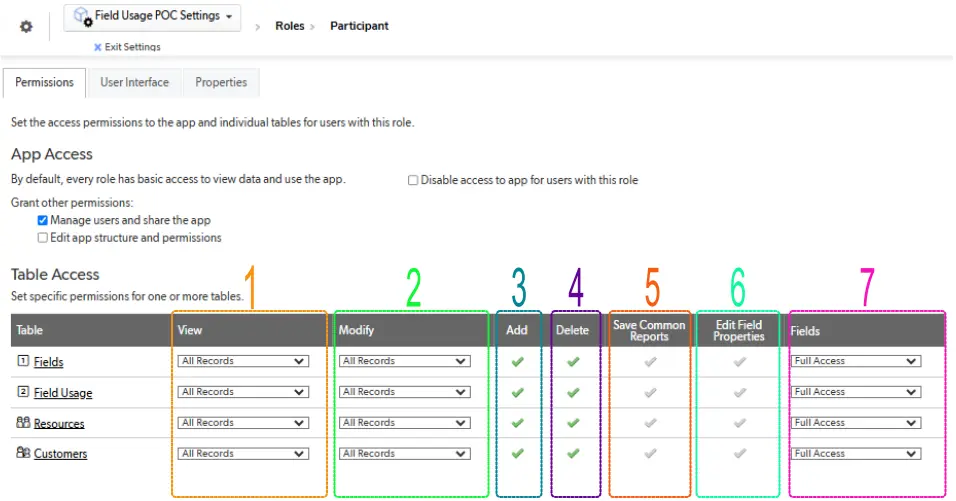Enable Edit app structure and permissions
This screenshot has height=501, width=956.
pyautogui.click(x=42, y=238)
